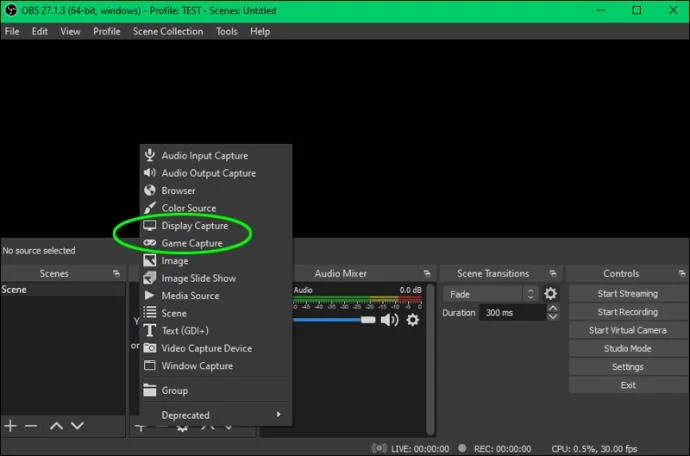Open the Profile menu
The width and height of the screenshot is (690, 456).
click(106, 32)
